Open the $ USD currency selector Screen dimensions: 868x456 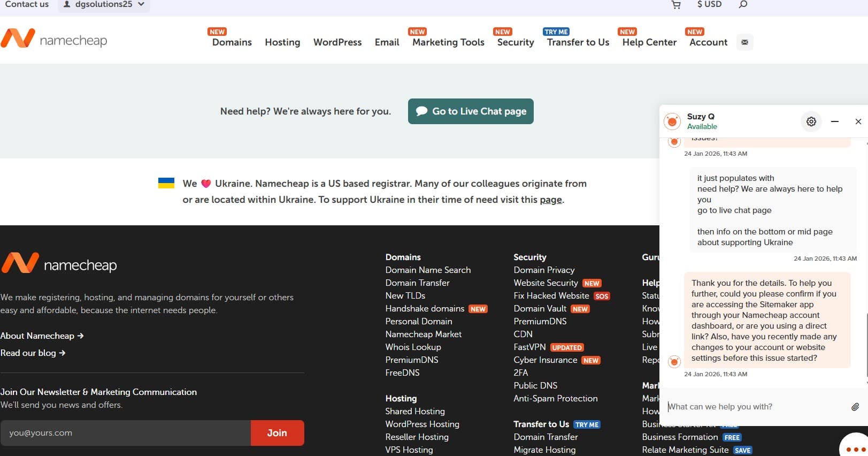(709, 4)
